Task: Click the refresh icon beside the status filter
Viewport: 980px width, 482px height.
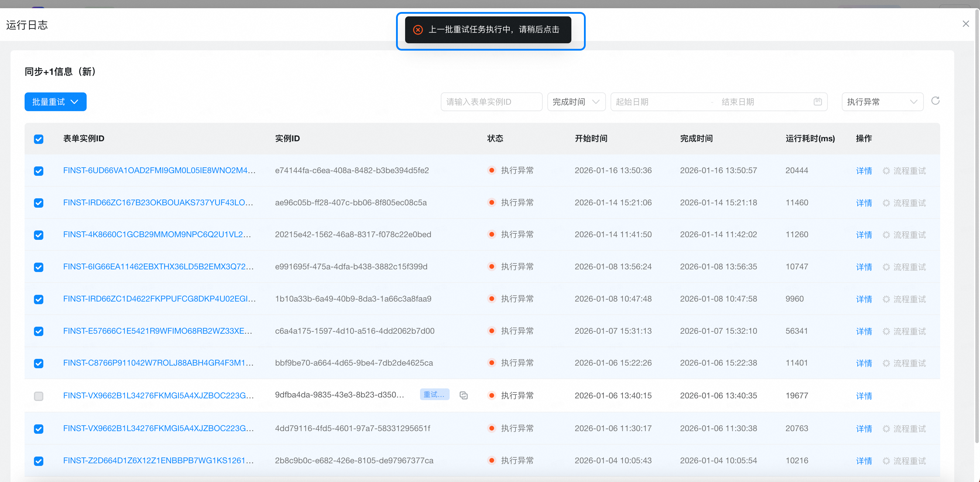Action: [x=935, y=101]
